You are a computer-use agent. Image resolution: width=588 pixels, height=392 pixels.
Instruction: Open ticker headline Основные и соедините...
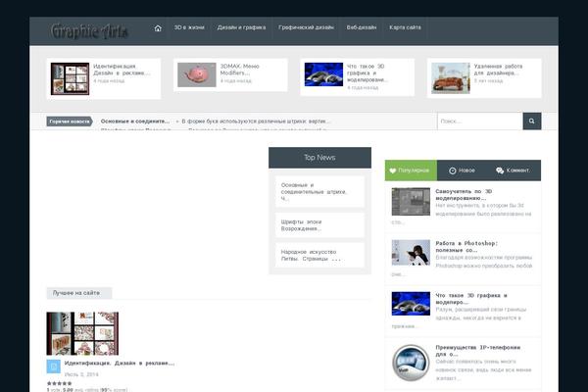pyautogui.click(x=135, y=122)
